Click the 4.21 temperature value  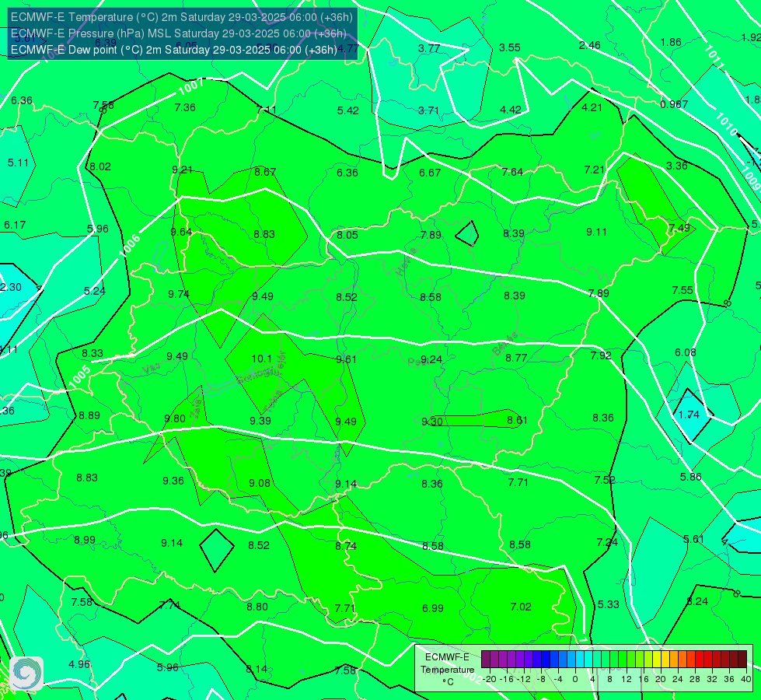point(592,108)
